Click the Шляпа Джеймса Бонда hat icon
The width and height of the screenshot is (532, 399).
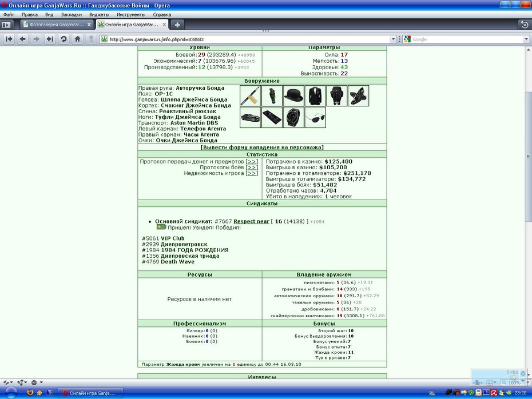click(x=294, y=96)
